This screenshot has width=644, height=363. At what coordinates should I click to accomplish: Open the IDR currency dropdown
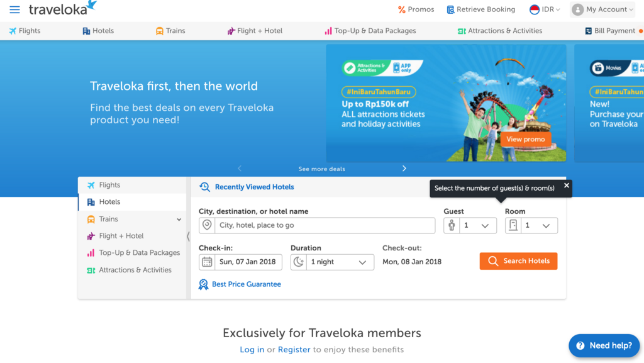pyautogui.click(x=545, y=9)
